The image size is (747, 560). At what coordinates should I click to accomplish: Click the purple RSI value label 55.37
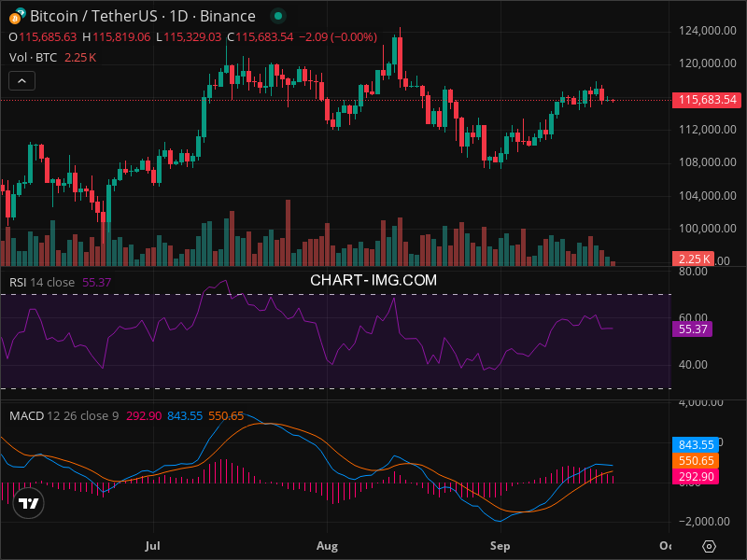692,329
